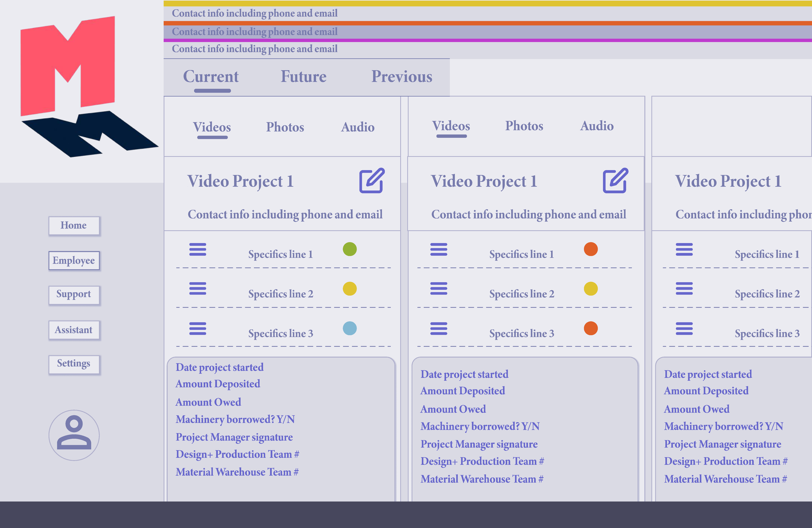Go to Home from the sidebar
The width and height of the screenshot is (812, 528).
(x=74, y=226)
